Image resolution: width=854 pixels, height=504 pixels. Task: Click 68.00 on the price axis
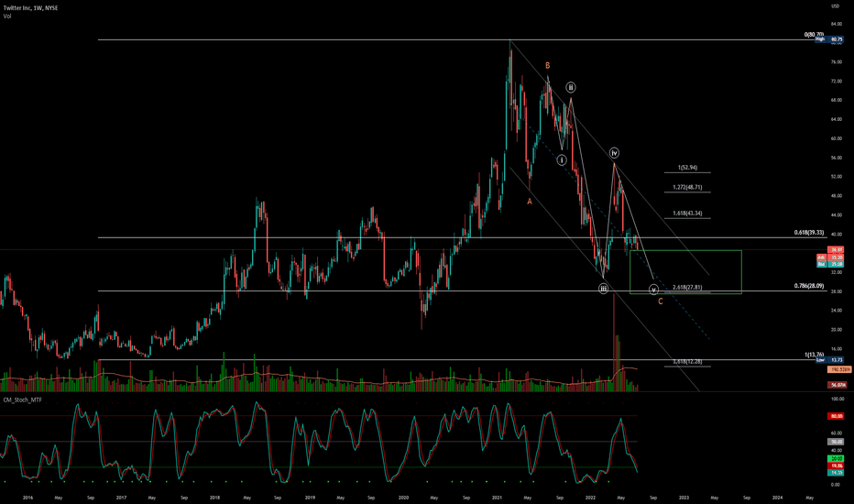[x=836, y=100]
